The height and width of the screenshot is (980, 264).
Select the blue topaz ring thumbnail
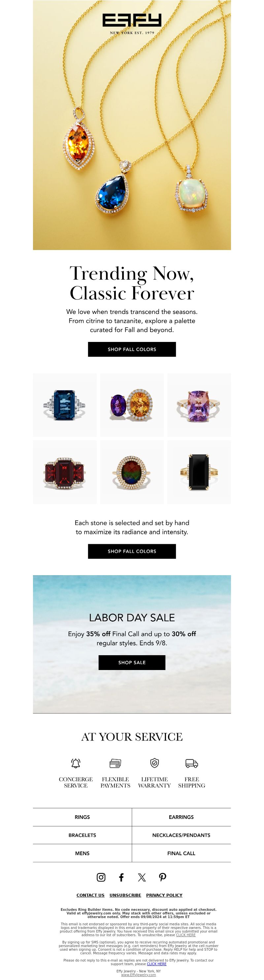(65, 405)
